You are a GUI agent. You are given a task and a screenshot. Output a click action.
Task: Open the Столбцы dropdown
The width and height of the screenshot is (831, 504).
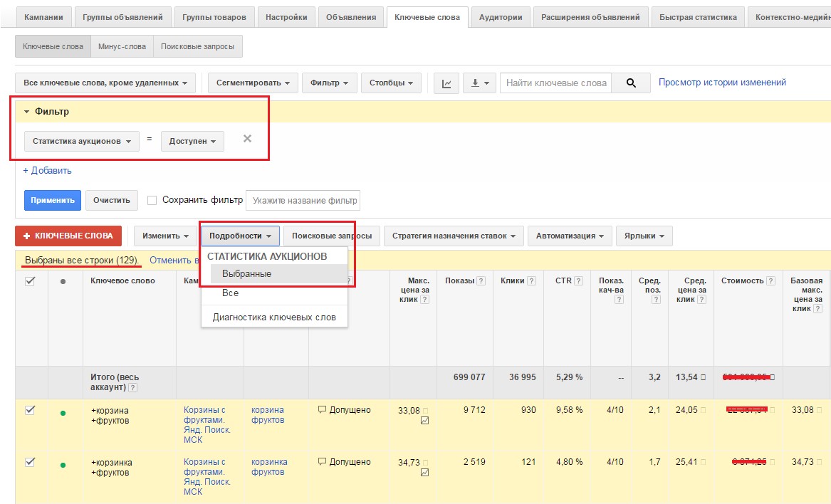coord(391,83)
